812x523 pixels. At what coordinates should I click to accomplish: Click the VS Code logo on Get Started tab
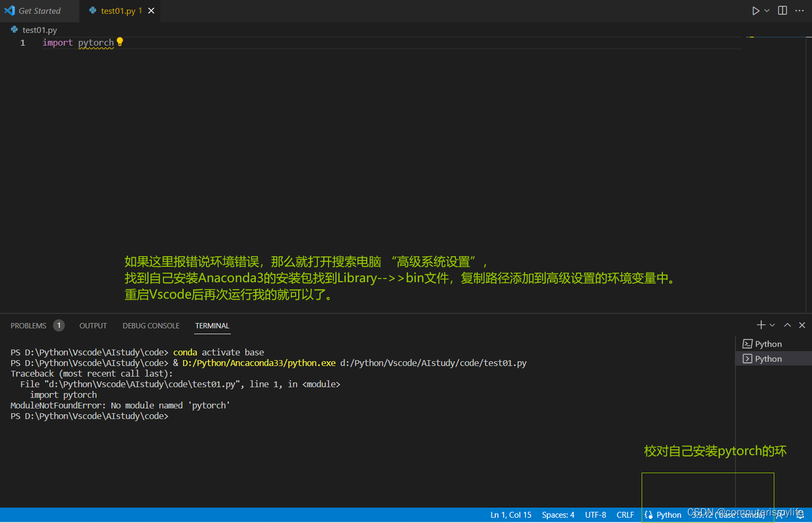(x=10, y=11)
